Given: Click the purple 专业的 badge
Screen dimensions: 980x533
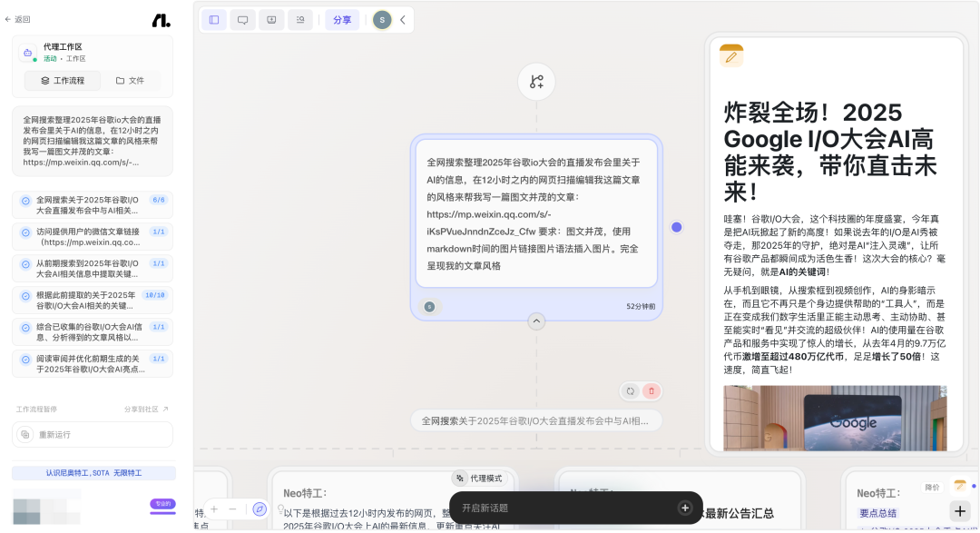Looking at the screenshot, I should (x=162, y=504).
